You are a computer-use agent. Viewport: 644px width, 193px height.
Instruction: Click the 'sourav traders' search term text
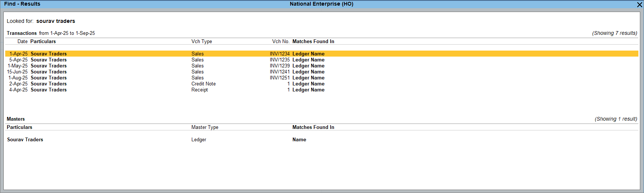pyautogui.click(x=56, y=21)
